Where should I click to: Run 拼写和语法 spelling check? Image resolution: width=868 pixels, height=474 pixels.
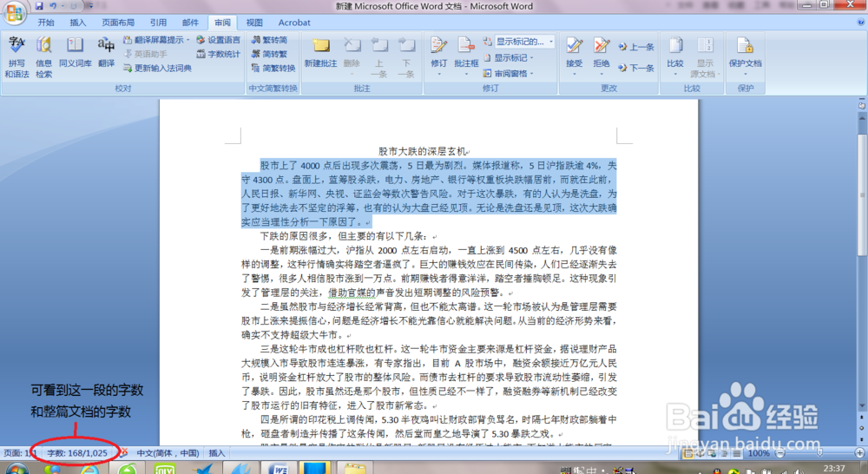[16, 57]
